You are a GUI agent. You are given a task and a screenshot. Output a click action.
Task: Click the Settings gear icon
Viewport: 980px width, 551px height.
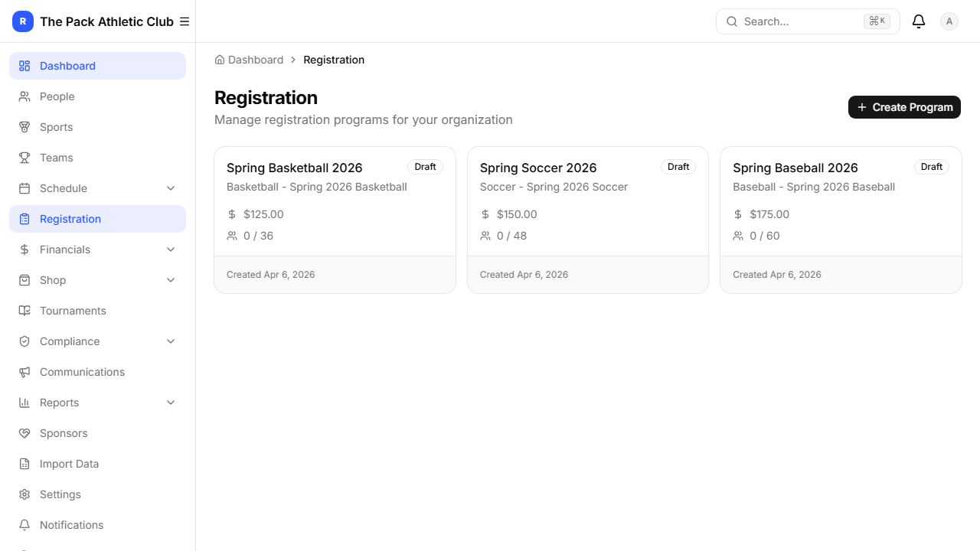24,494
